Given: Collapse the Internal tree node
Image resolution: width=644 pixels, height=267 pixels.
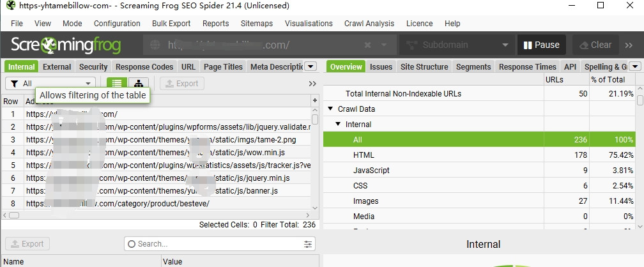Looking at the screenshot, I should 338,124.
